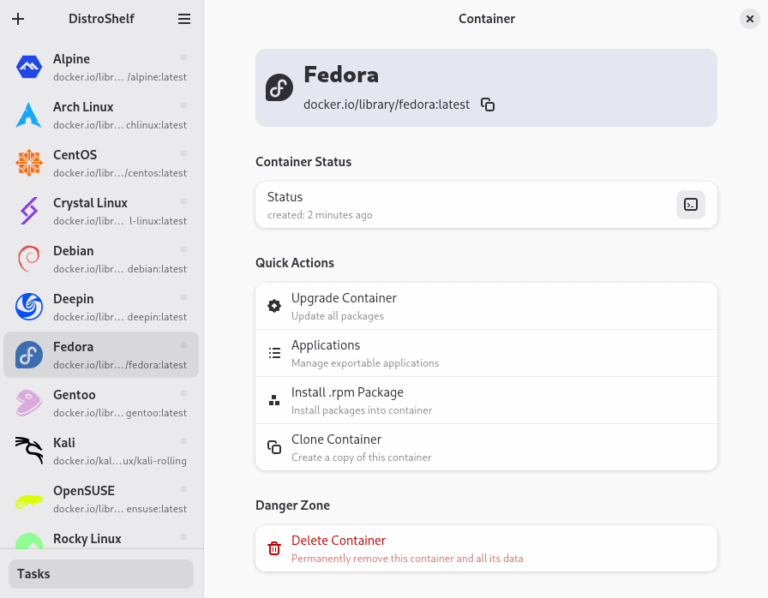Select the Alpine container in the sidebar
Screen dimensions: 768x598
coord(101,67)
